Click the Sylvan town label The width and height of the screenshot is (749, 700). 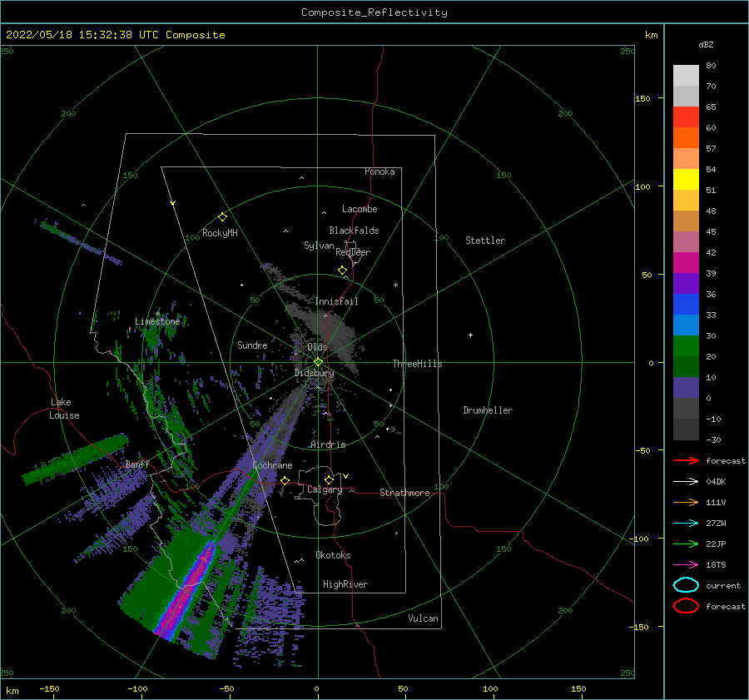click(319, 246)
